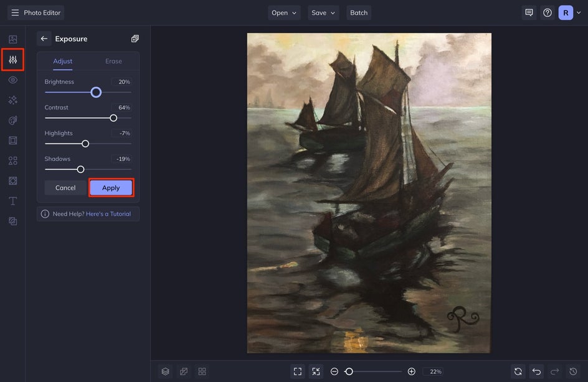Click the fit to screen icon
Image resolution: width=588 pixels, height=382 pixels.
click(x=298, y=371)
